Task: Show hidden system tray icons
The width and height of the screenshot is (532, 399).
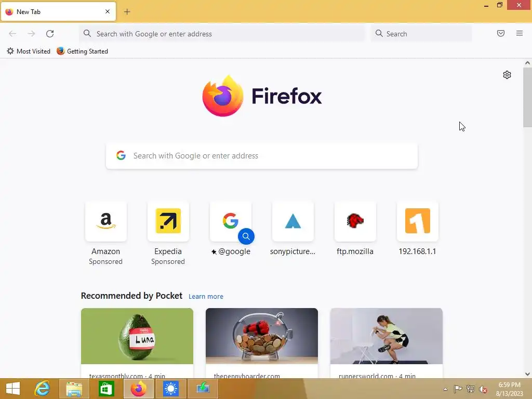Action: point(445,389)
